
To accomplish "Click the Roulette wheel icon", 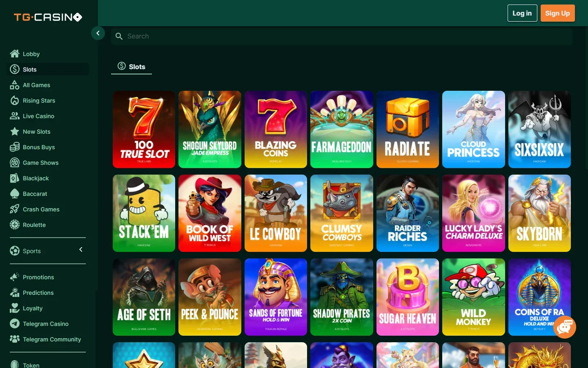I will point(15,224).
